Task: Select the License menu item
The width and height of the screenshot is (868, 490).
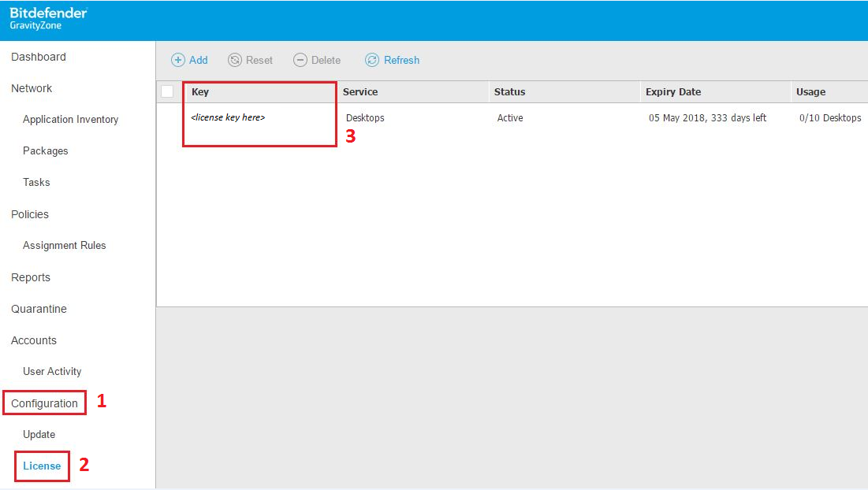Action: click(x=42, y=466)
